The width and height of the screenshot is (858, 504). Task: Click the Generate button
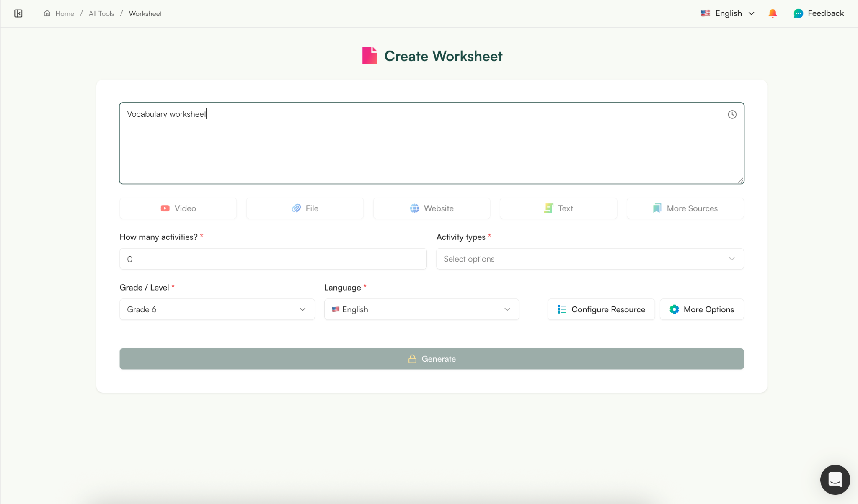tap(431, 359)
